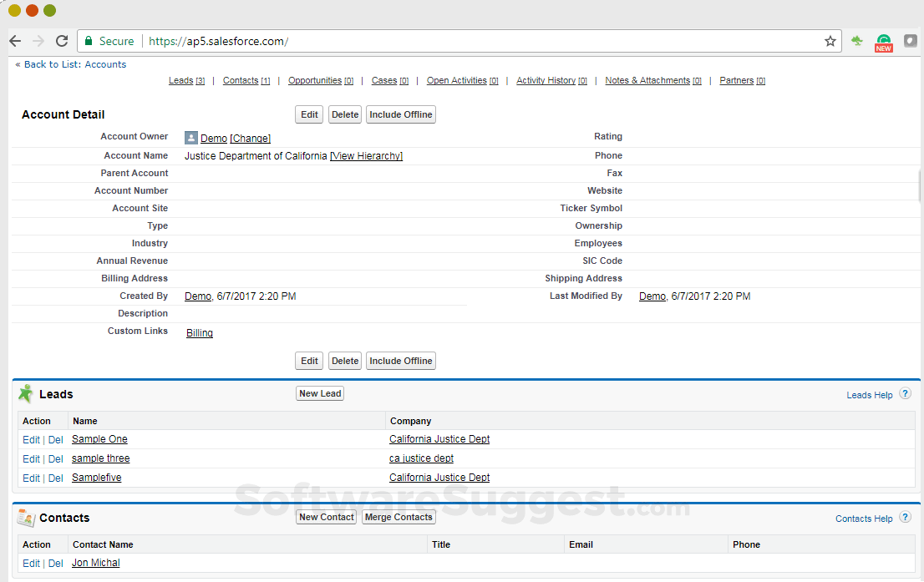The image size is (924, 582).
Task: Jump to Activity History section
Action: (546, 81)
